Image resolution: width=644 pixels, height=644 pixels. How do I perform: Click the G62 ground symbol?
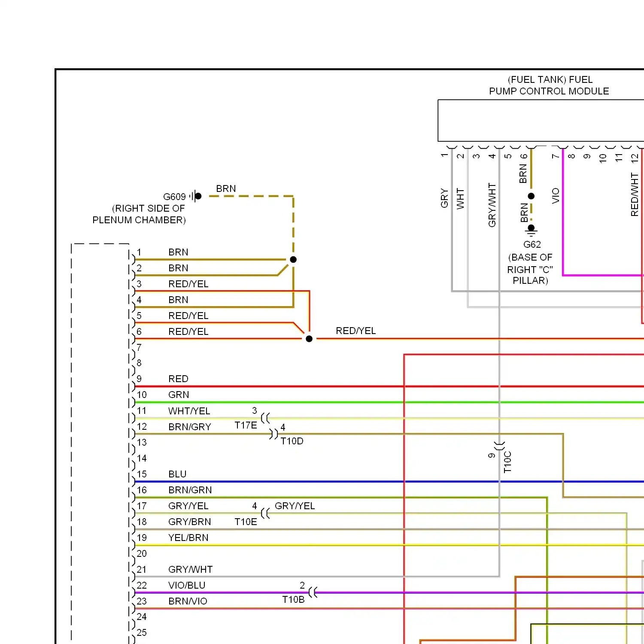coord(531,230)
